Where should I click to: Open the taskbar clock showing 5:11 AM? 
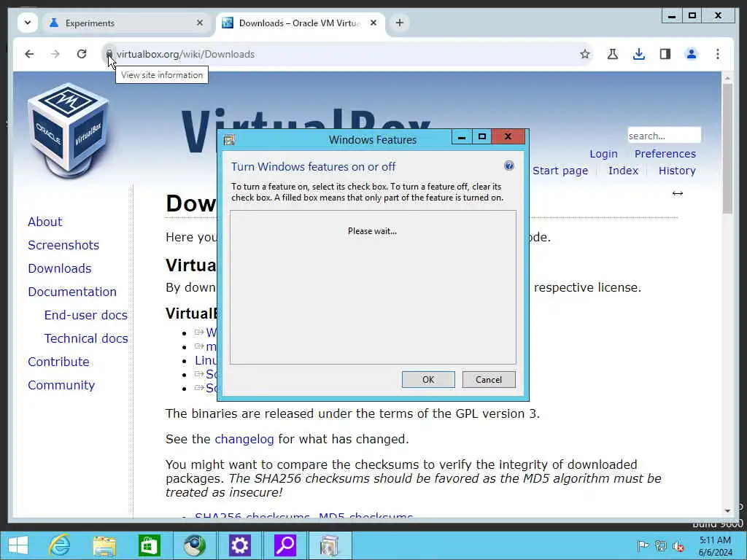pos(715,546)
